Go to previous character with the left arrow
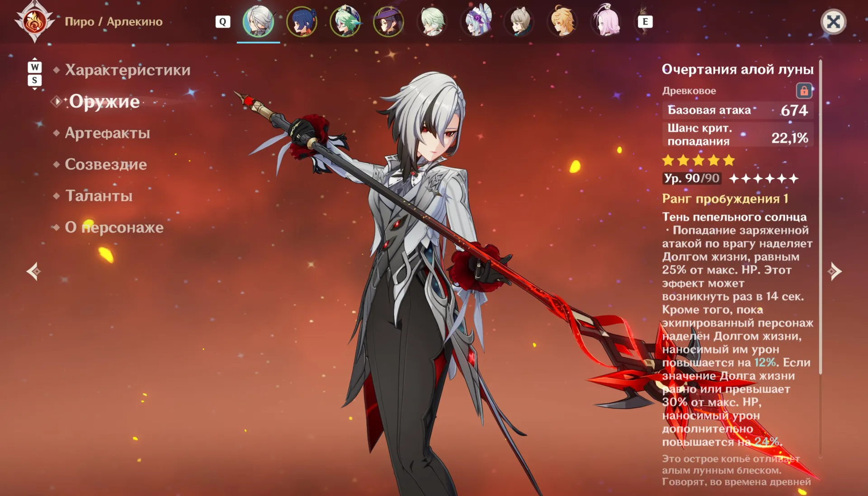Image resolution: width=868 pixels, height=496 pixels. point(34,271)
